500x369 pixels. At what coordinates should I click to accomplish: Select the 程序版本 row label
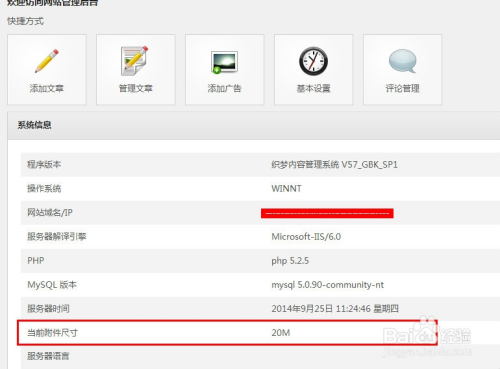point(44,164)
